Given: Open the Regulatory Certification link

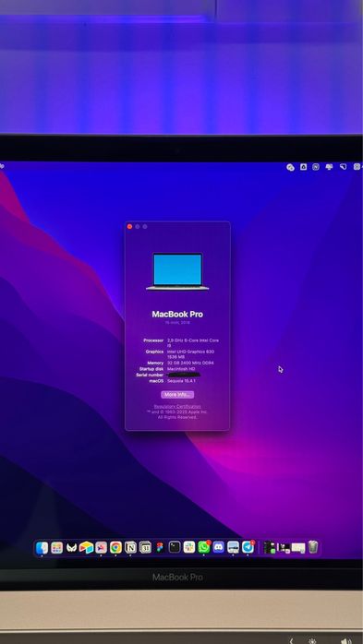Looking at the screenshot, I should coord(177,406).
